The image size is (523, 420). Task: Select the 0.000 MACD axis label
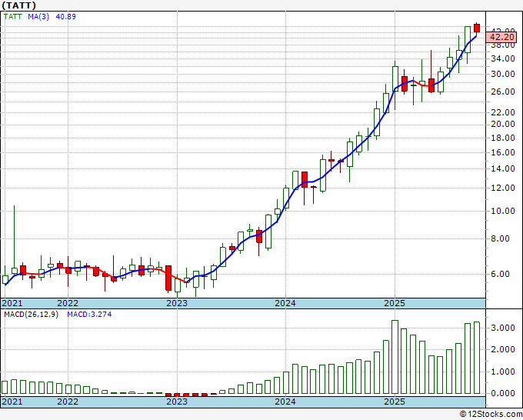pos(502,393)
